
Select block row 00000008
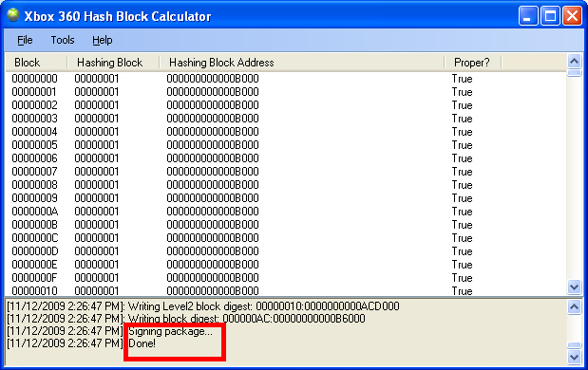pyautogui.click(x=286, y=185)
